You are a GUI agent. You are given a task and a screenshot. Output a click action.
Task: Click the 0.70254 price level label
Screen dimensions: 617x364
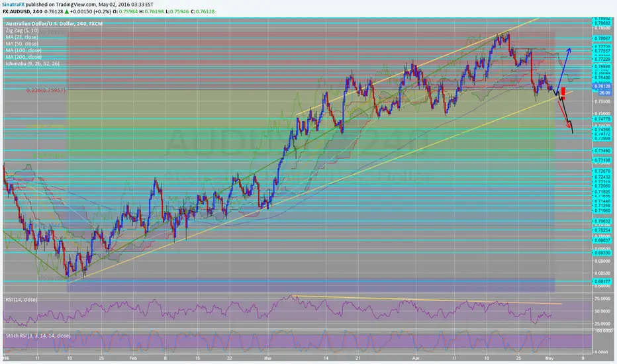point(602,230)
